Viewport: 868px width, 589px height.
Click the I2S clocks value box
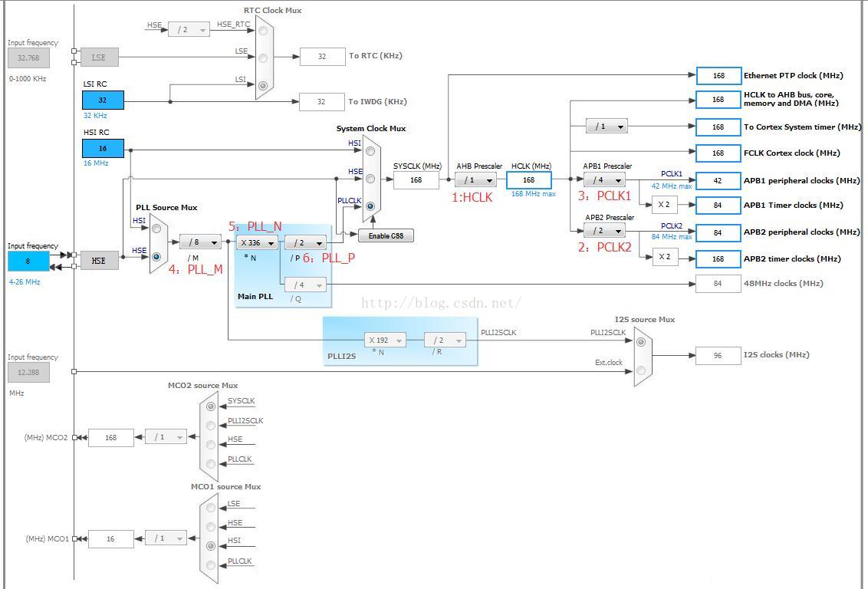[718, 355]
